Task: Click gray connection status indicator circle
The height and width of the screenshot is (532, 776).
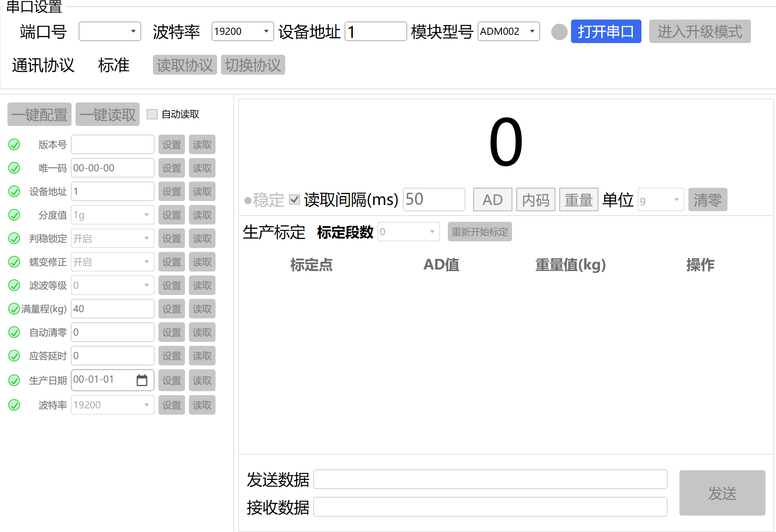Action: (x=559, y=32)
